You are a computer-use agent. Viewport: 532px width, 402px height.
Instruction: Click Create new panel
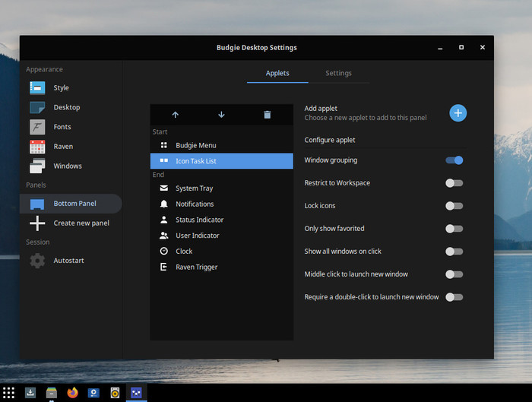coord(81,223)
